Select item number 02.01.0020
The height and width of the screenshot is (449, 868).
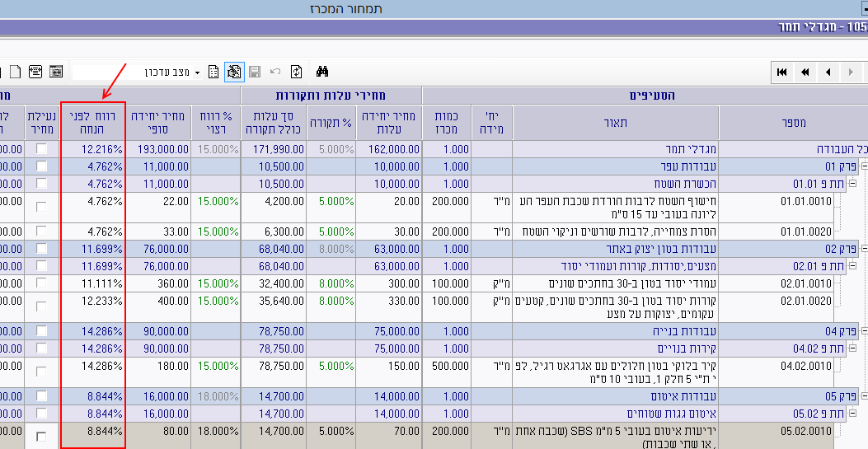(x=806, y=300)
